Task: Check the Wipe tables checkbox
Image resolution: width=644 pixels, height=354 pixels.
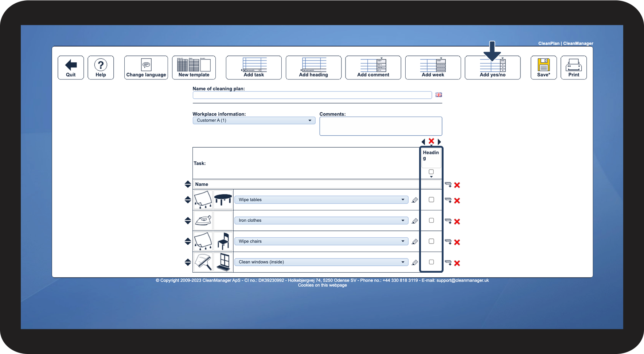Action: [x=432, y=200]
